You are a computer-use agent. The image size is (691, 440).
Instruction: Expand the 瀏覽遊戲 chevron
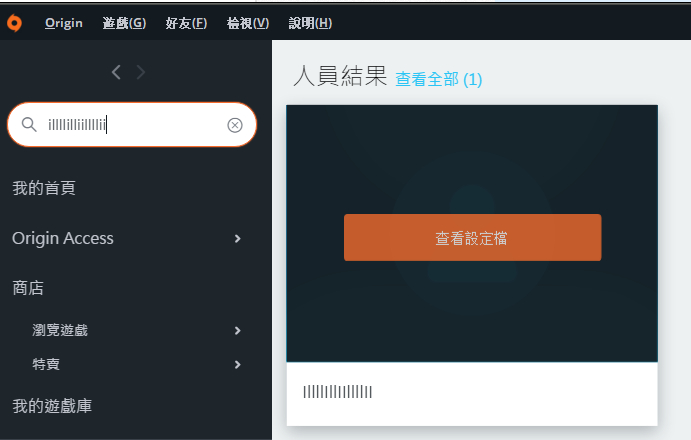[x=238, y=330]
